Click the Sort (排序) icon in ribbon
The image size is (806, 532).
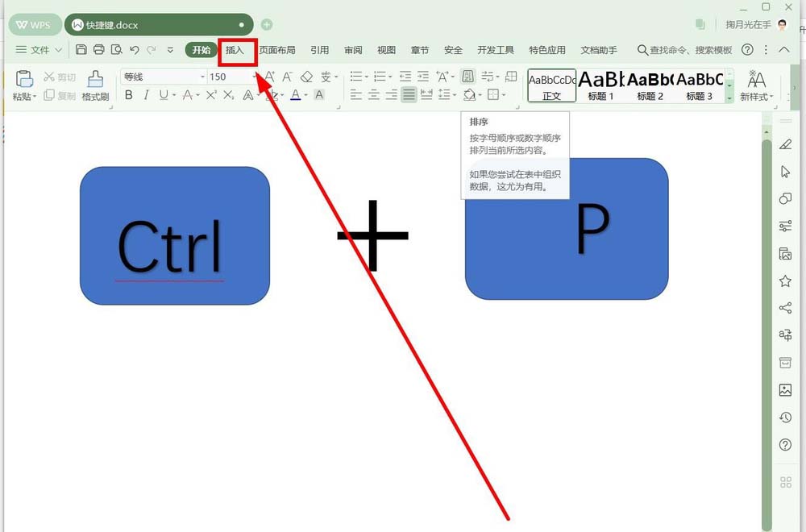(467, 77)
